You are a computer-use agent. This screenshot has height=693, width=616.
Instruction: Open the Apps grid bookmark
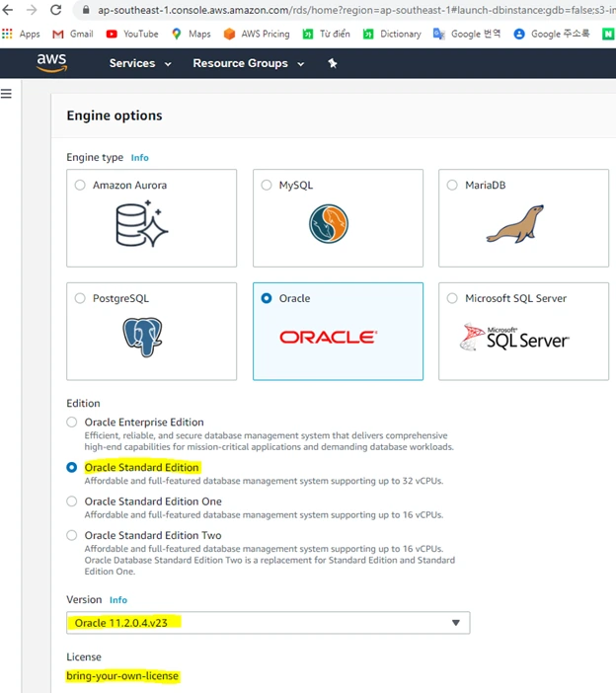pos(21,34)
